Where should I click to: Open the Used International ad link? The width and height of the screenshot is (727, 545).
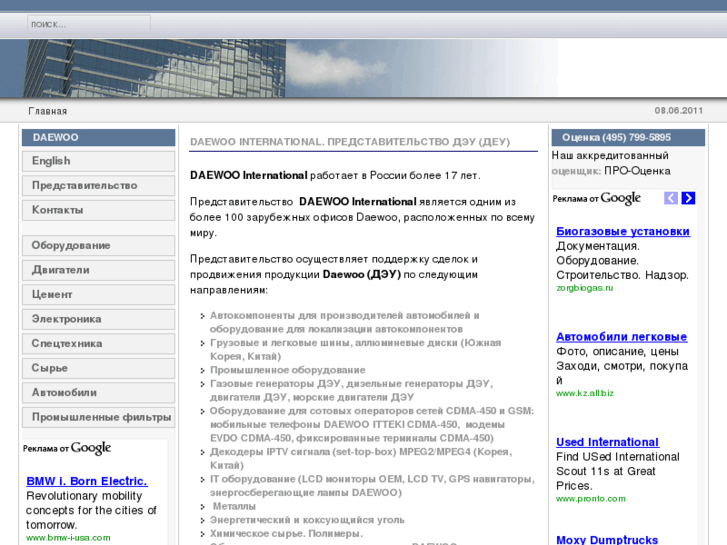(x=607, y=442)
